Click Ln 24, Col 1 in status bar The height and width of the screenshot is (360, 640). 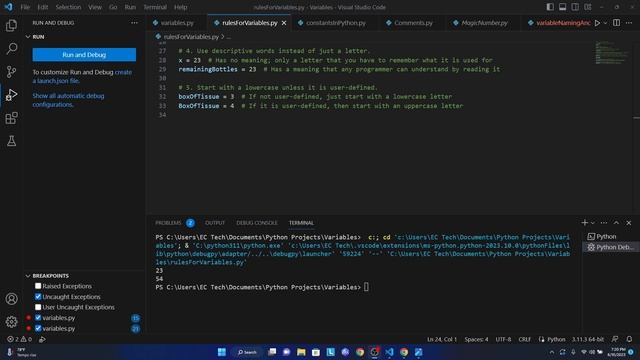(442, 339)
